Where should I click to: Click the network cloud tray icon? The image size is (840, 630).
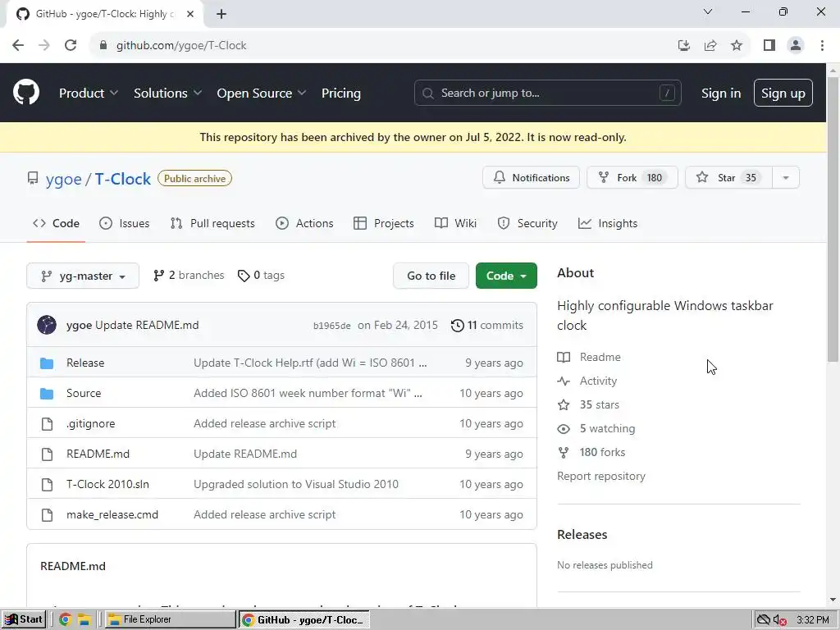[764, 620]
